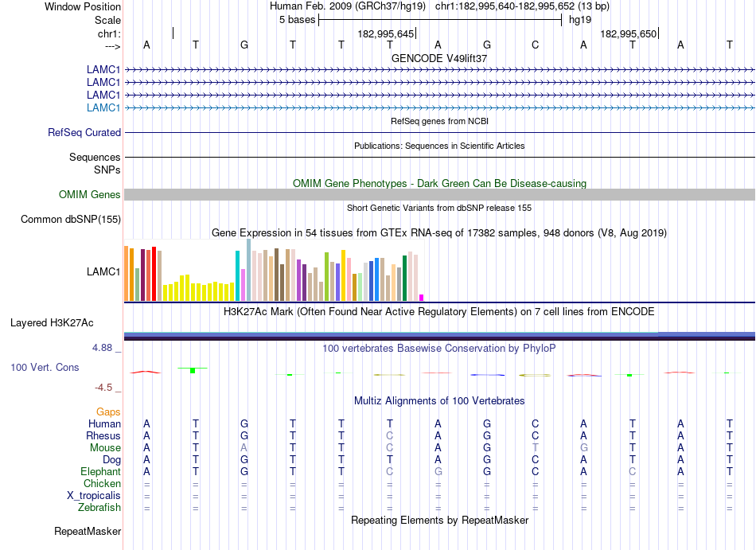This screenshot has width=756, height=550.
Task: Click the orange Gaps label
Action: [108, 412]
